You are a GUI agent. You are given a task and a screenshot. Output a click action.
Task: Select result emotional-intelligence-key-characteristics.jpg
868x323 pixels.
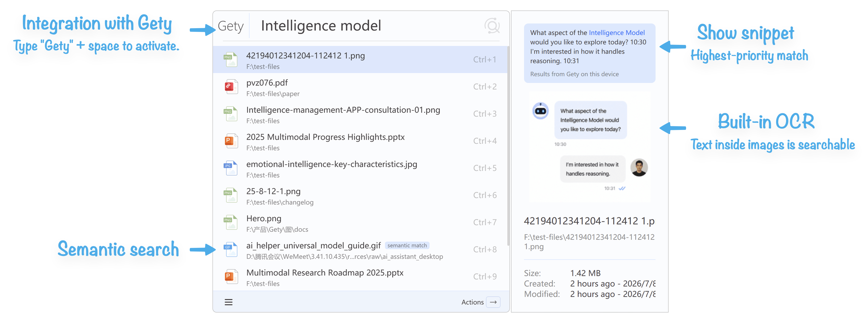[360, 168]
